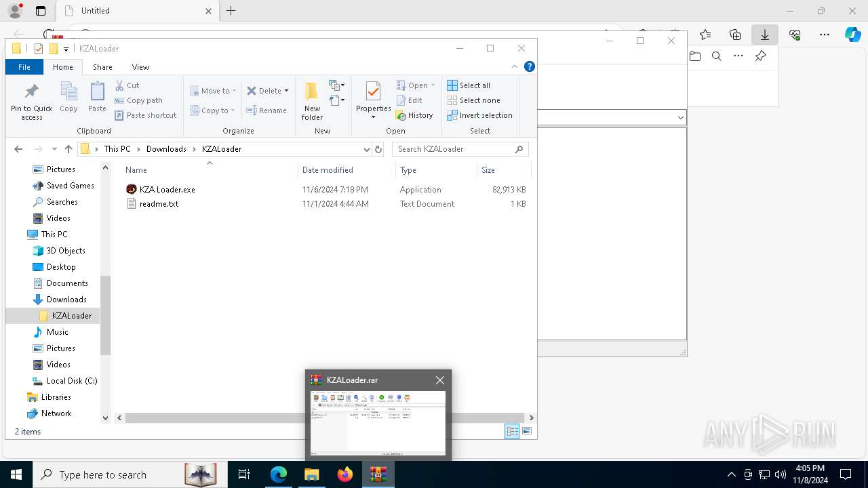
Task: Collapse the ribbon with the chevron
Action: point(515,66)
